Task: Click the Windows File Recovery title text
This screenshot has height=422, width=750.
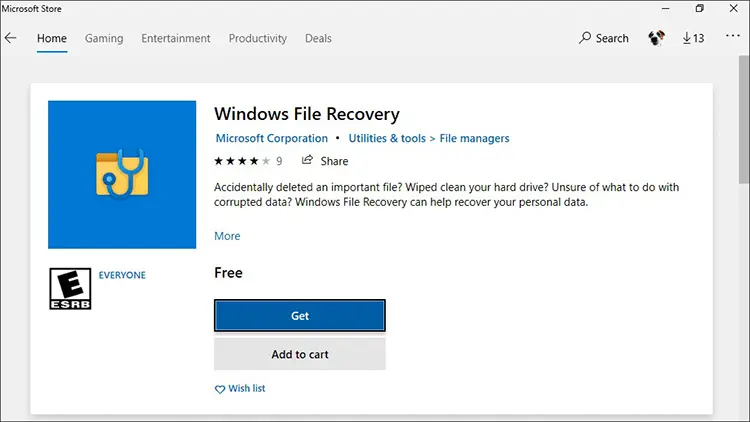Action: [x=307, y=114]
